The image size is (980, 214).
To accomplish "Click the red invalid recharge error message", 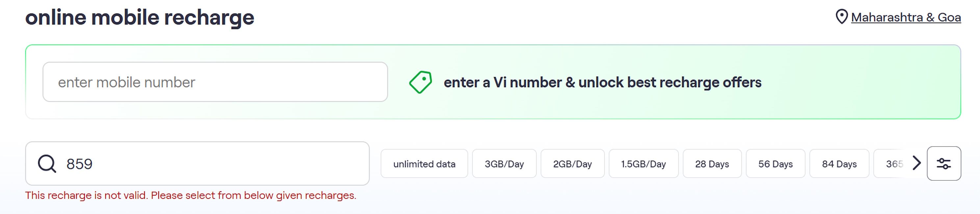I will click(x=191, y=195).
